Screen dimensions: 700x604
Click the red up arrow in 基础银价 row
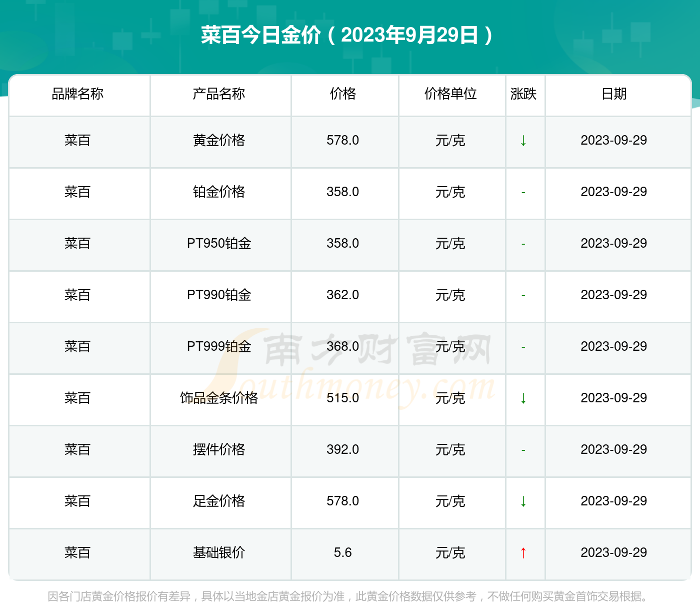tap(523, 553)
